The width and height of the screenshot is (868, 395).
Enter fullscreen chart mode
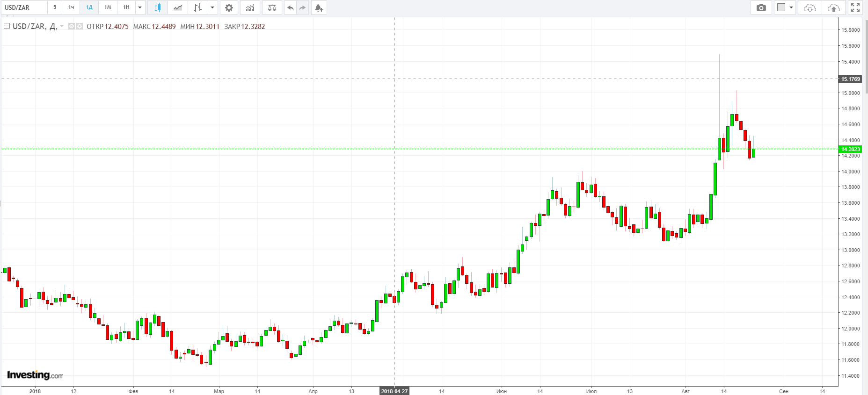coord(855,7)
